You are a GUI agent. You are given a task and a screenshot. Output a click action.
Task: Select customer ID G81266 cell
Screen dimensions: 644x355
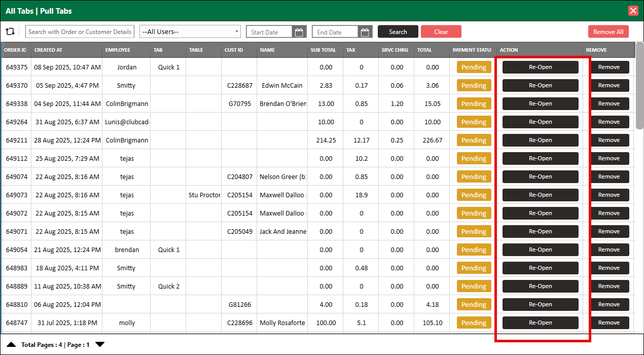point(239,304)
